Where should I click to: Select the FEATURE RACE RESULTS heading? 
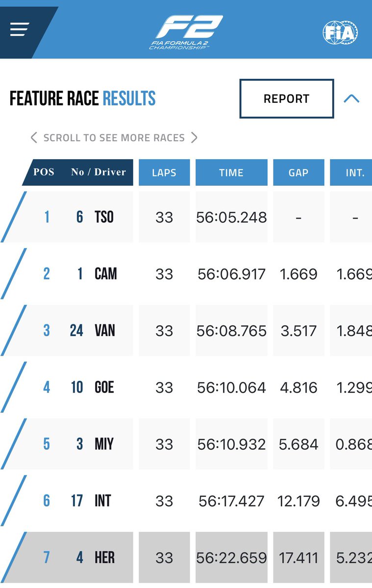coord(83,98)
